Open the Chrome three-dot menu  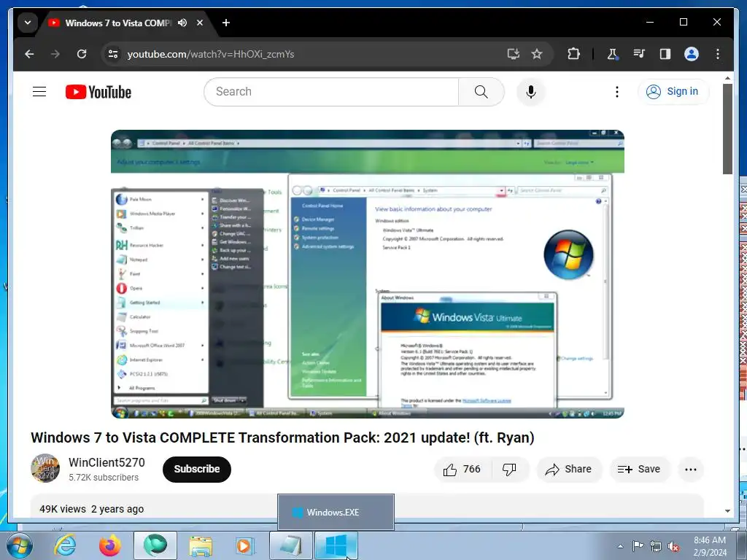point(718,54)
